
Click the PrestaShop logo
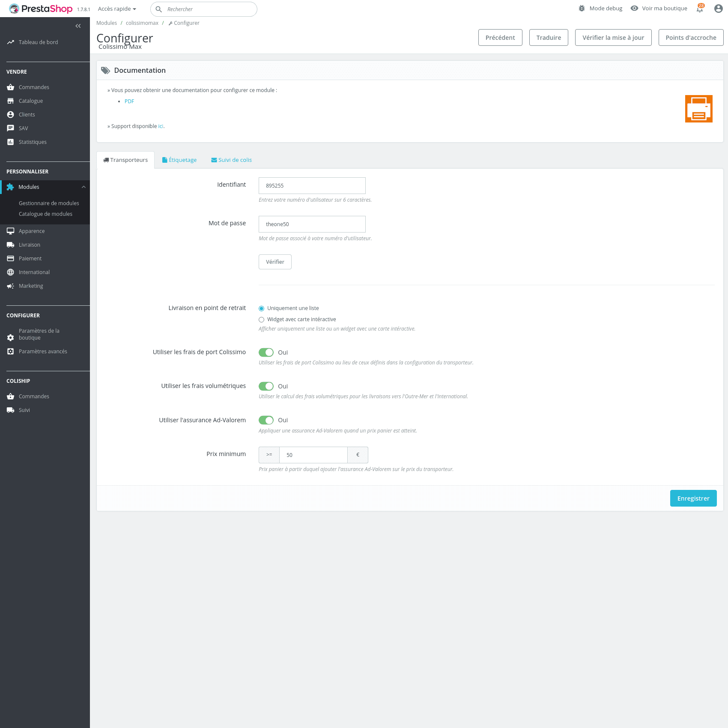click(x=41, y=9)
